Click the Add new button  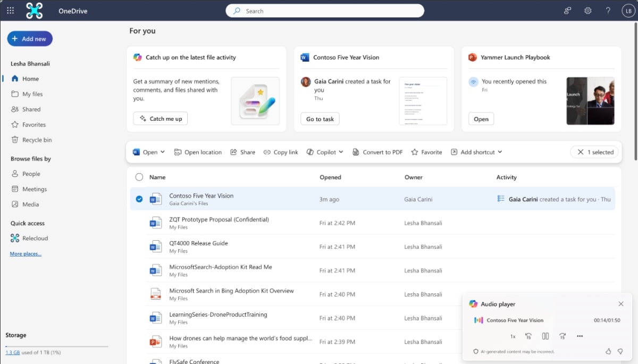(x=30, y=39)
